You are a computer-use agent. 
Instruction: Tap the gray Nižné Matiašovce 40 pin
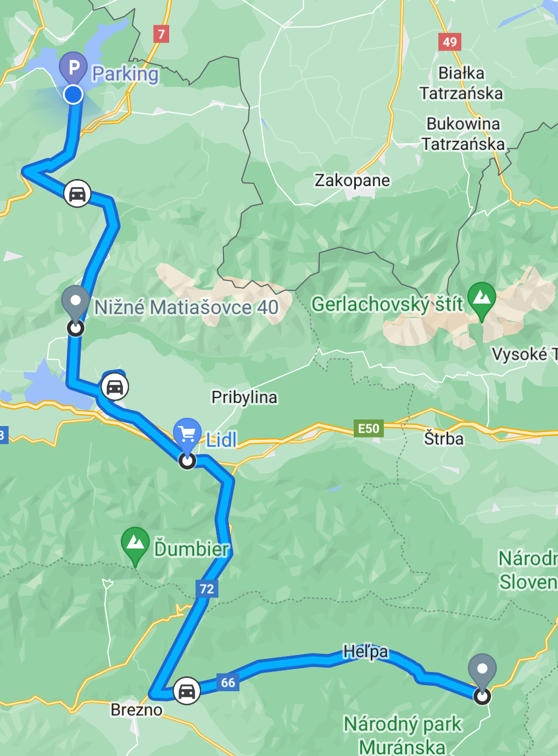point(75,302)
